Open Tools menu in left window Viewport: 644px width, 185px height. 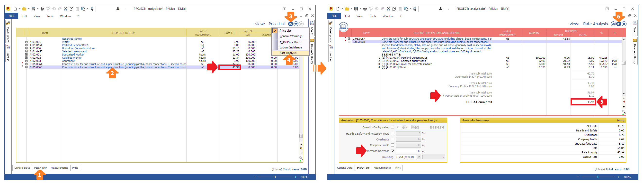pyautogui.click(x=50, y=16)
